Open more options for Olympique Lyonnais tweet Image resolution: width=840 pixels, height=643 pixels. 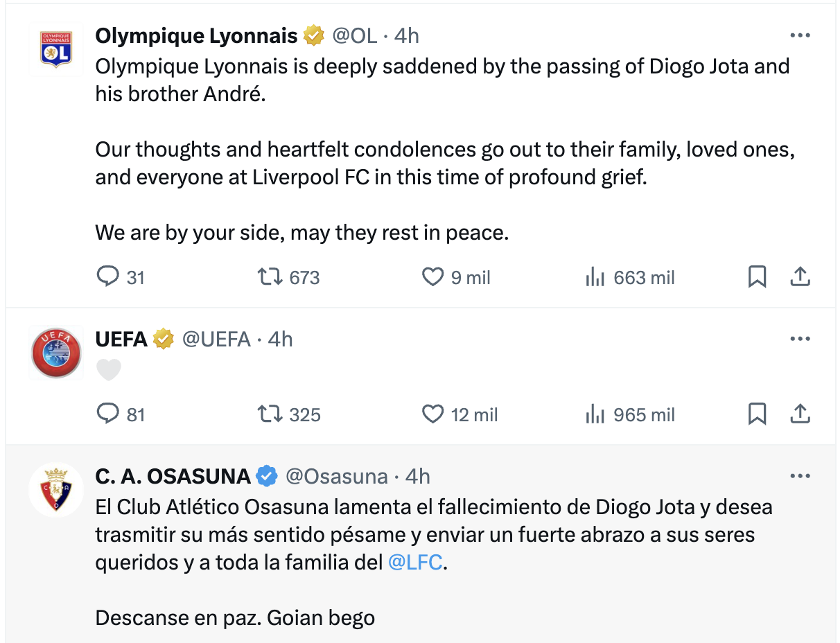coord(800,35)
